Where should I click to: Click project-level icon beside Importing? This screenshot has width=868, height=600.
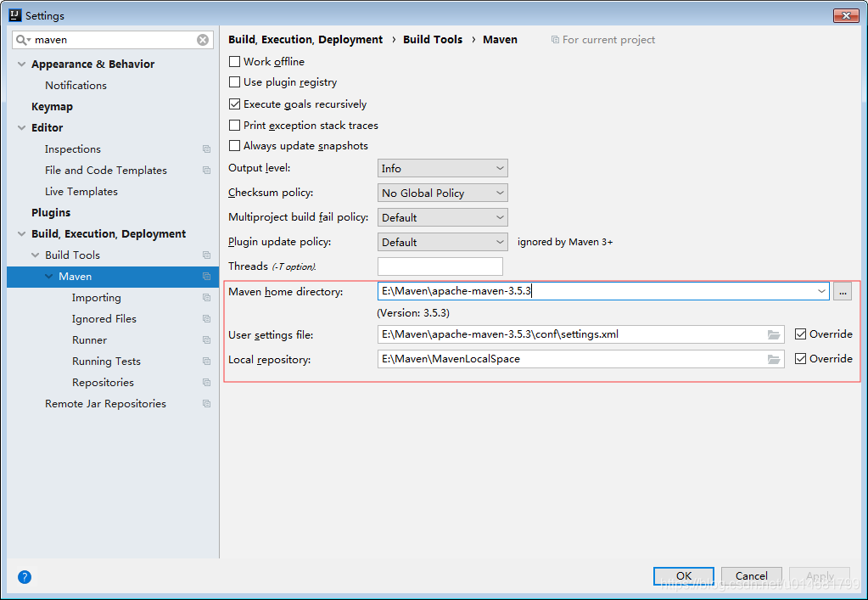pyautogui.click(x=206, y=298)
